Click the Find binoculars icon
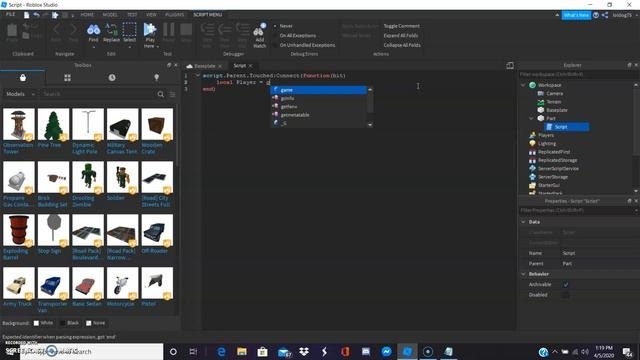The image size is (640, 360). [x=93, y=30]
